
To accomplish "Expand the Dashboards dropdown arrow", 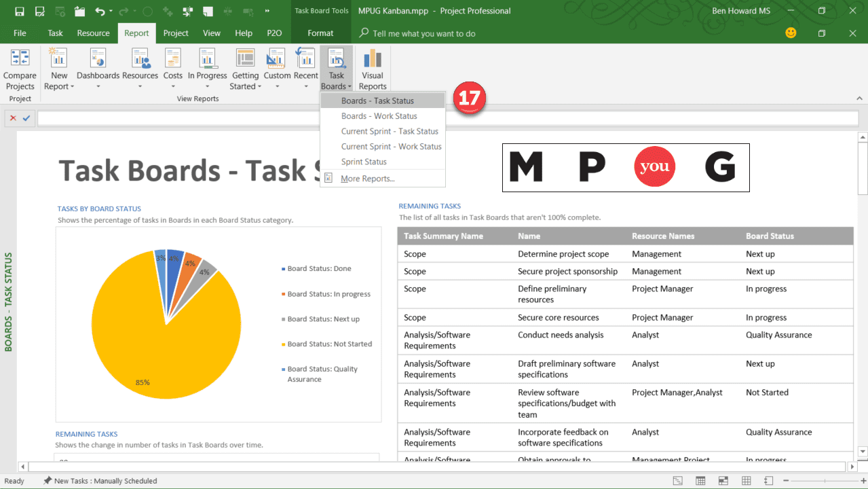I will (98, 87).
